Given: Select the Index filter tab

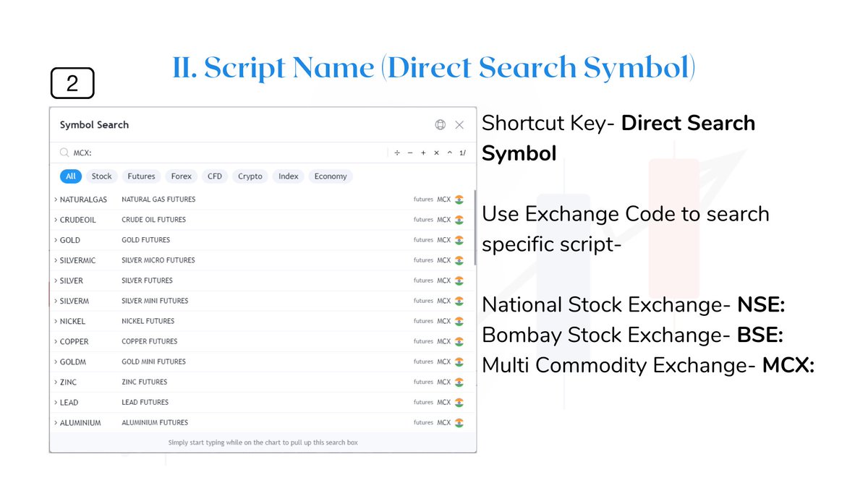Looking at the screenshot, I should pos(289,176).
